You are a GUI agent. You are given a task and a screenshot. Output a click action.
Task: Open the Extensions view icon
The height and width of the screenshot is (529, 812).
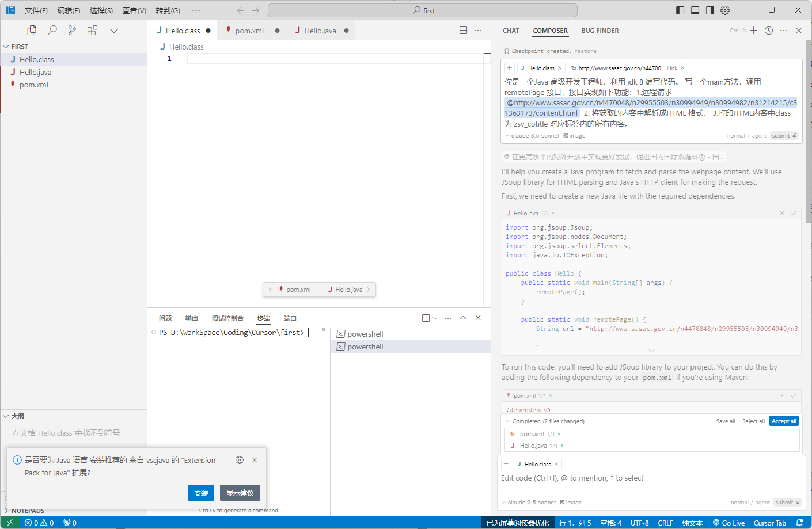92,31
